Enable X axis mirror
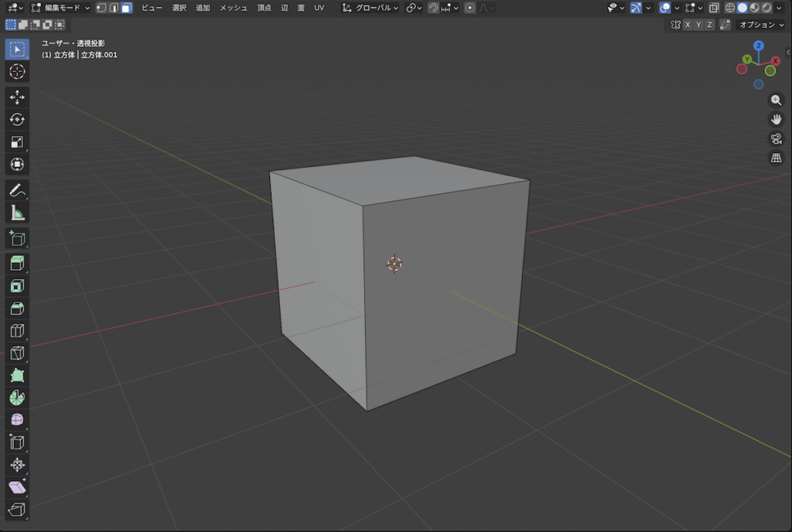The image size is (792, 532). [x=687, y=25]
